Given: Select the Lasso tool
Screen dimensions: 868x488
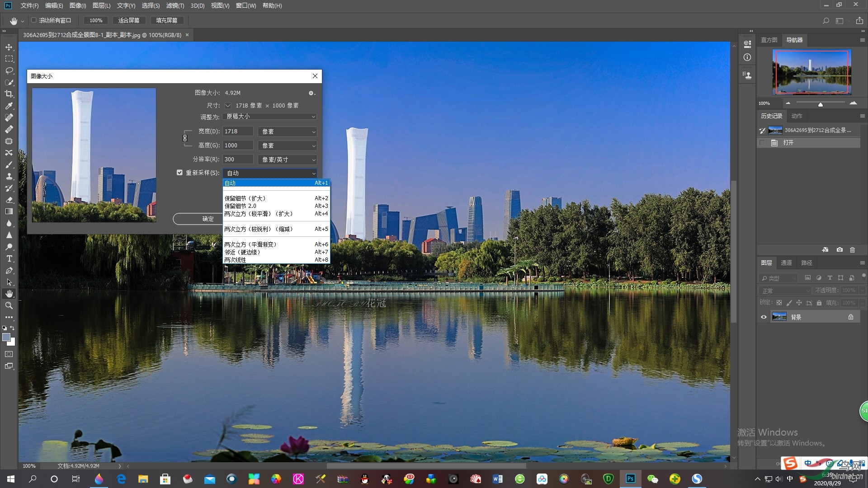Looking at the screenshot, I should point(9,70).
